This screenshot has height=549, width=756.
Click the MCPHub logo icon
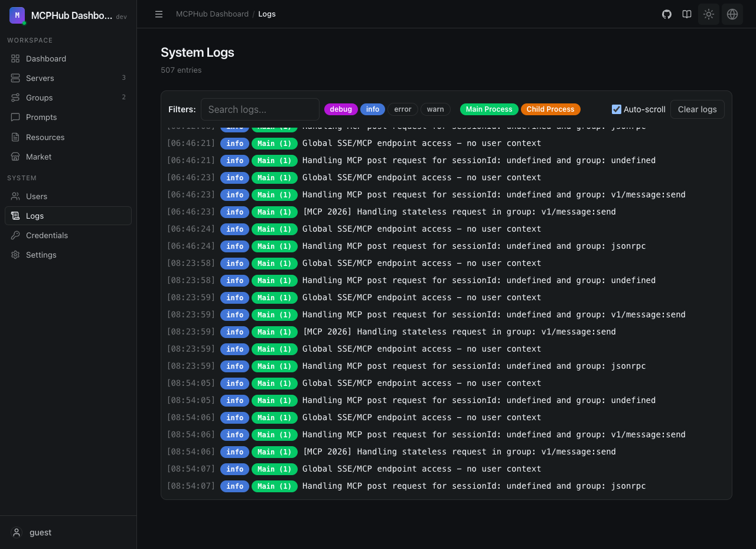(x=17, y=15)
